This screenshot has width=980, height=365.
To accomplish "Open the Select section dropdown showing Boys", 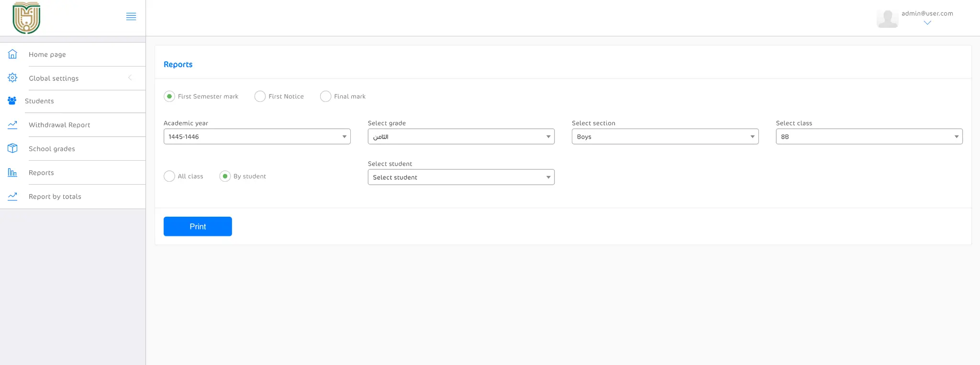I will [x=665, y=137].
